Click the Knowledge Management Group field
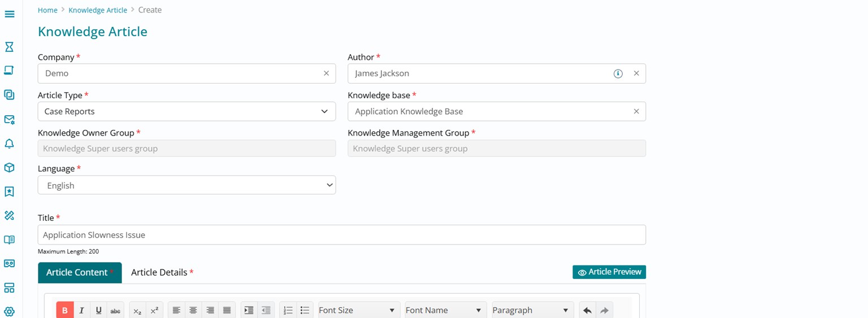This screenshot has height=318, width=868. point(497,149)
